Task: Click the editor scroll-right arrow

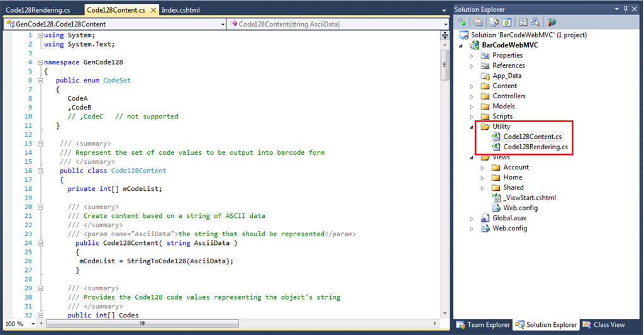Action: (x=435, y=324)
